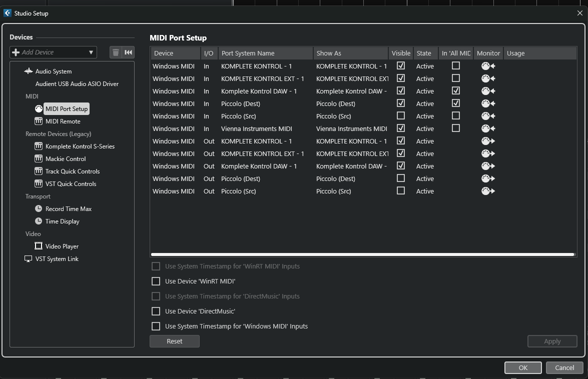Image resolution: width=588 pixels, height=379 pixels.
Task: Select MIDI Remote in the devices tree
Action: click(x=63, y=121)
